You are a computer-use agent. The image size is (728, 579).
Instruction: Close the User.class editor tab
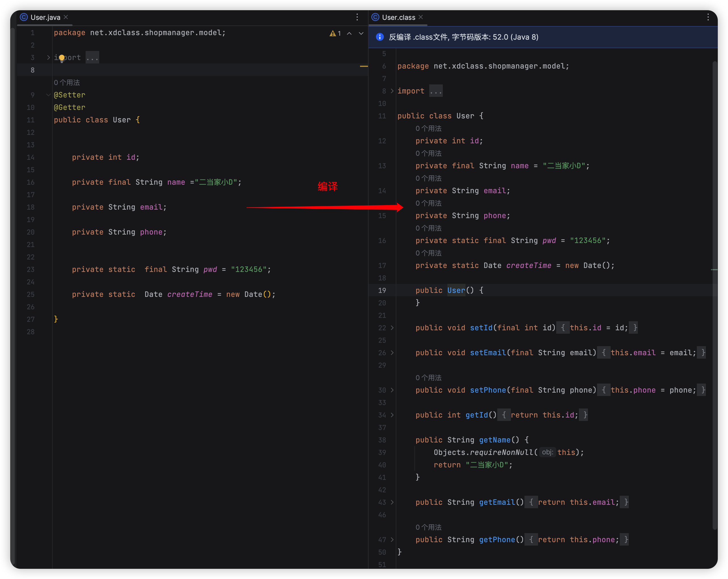(x=421, y=17)
